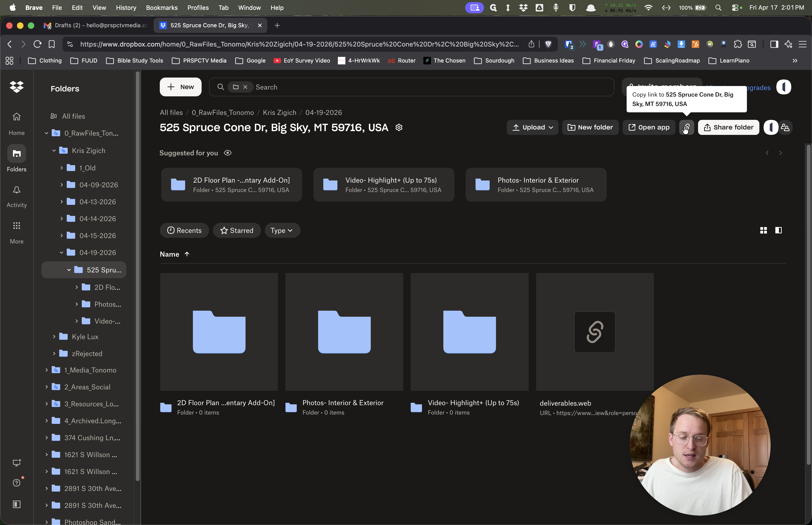812x525 pixels.
Task: Click the copy link chain icon
Action: click(x=686, y=127)
